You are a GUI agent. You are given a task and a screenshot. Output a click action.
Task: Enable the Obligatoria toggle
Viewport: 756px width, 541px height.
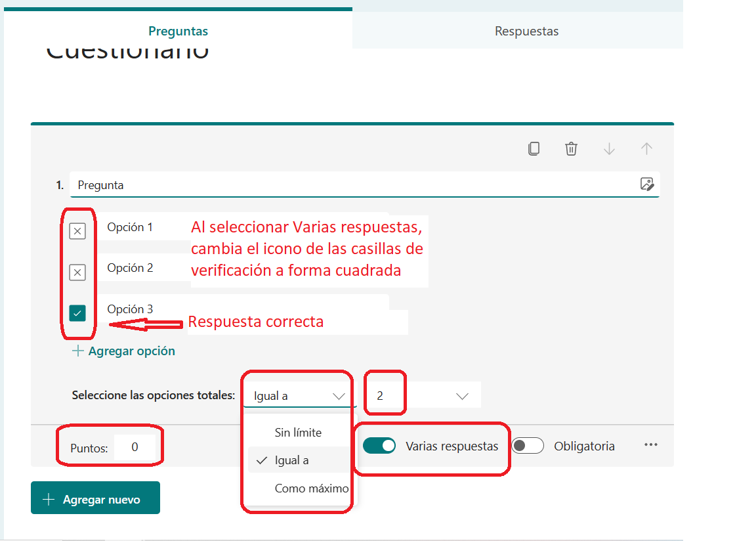[x=528, y=446]
